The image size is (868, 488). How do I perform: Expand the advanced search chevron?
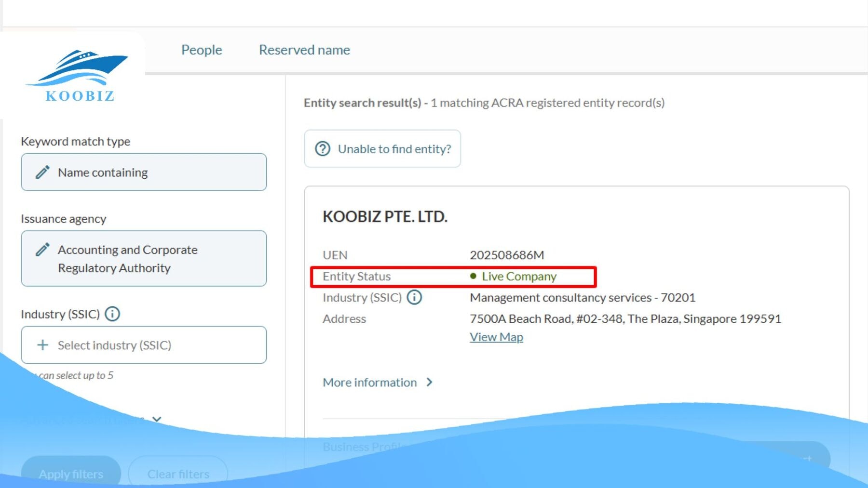[x=157, y=419]
